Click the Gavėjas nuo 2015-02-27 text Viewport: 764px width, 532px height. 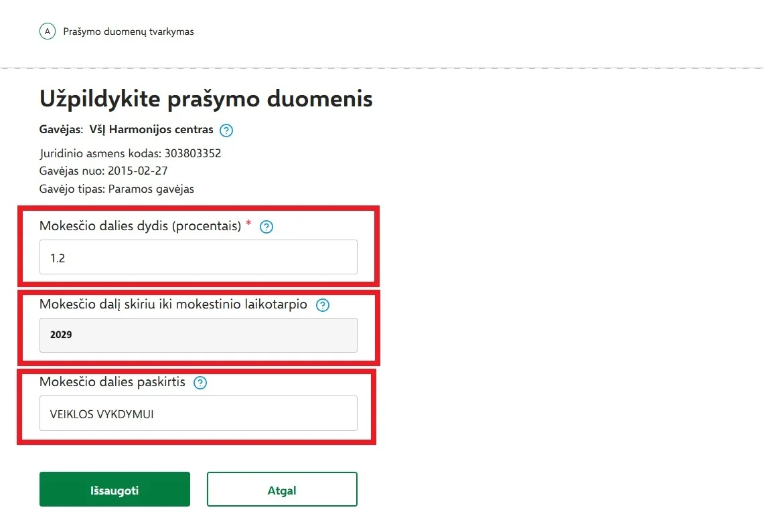coord(103,171)
